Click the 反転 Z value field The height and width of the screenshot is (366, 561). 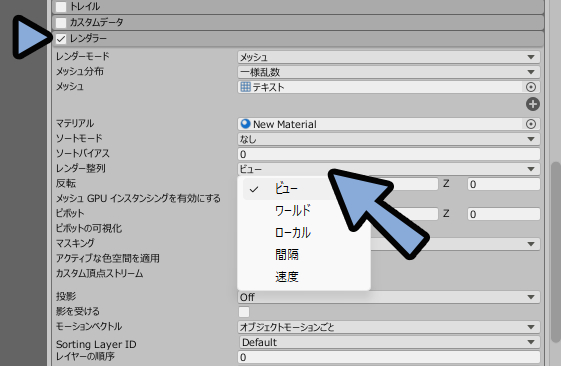click(x=503, y=184)
